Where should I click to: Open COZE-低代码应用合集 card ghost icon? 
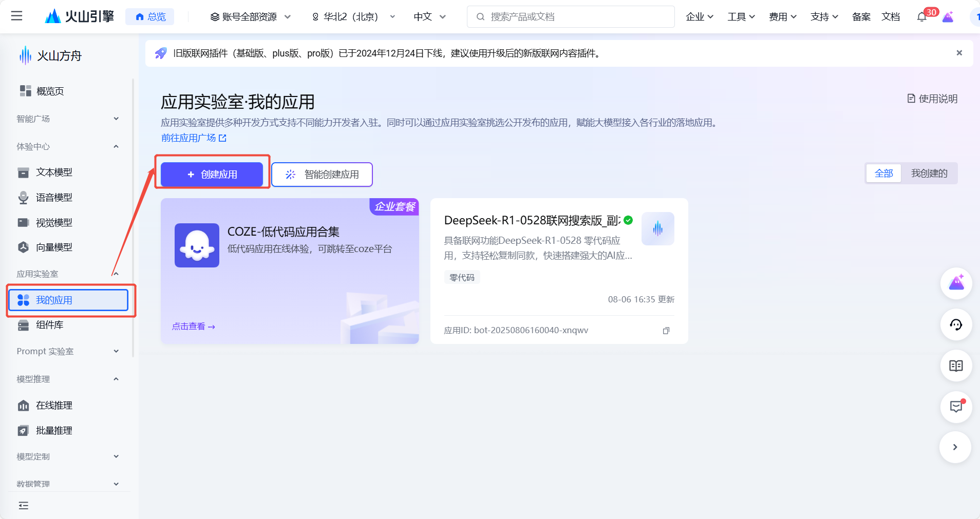(x=197, y=245)
